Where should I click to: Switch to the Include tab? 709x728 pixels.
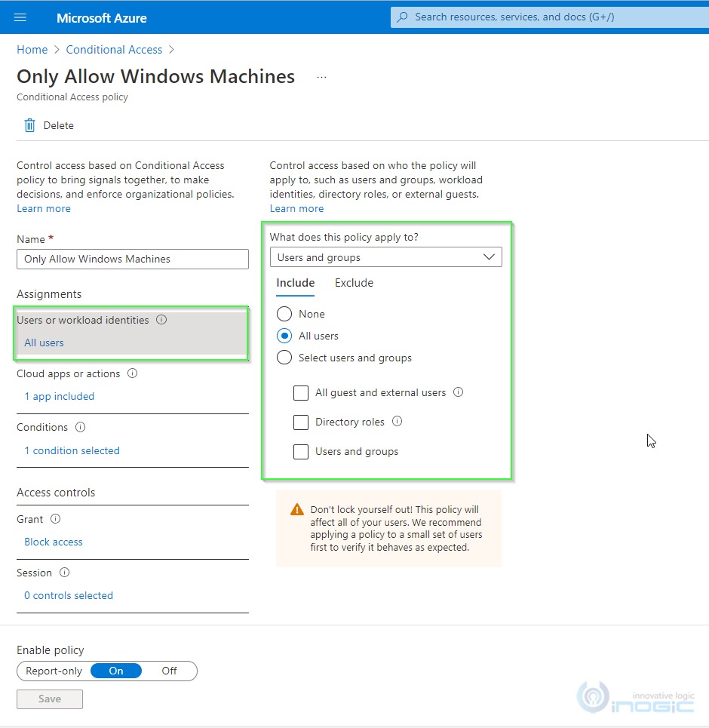(x=296, y=283)
